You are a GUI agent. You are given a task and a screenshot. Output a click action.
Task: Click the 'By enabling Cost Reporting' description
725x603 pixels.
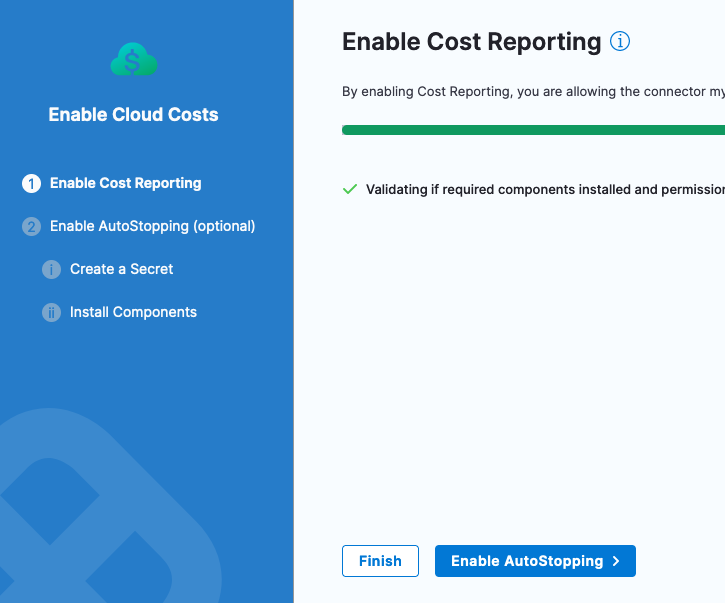point(533,92)
